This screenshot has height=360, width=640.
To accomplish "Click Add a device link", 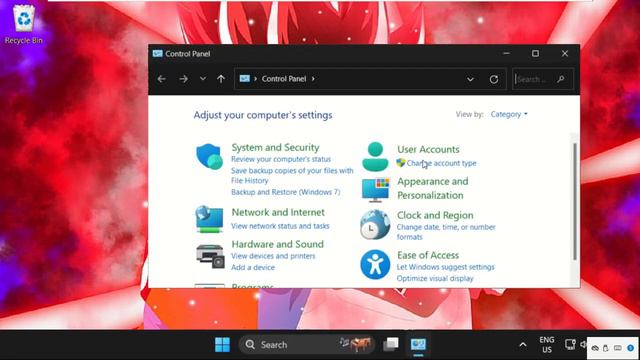I will tap(253, 267).
